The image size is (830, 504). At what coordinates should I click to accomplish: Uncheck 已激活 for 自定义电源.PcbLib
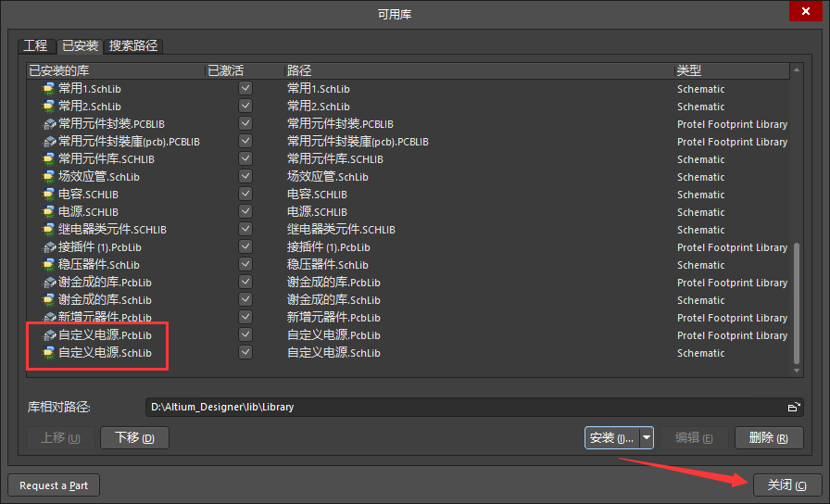pos(245,334)
